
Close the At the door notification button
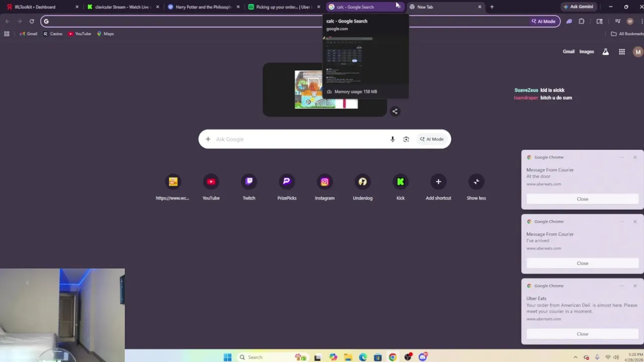tap(582, 199)
